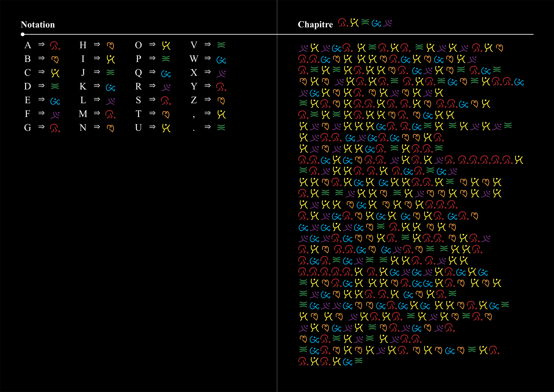Select the orange symbol for letter Z
The height and width of the screenshot is (392, 554).
pos(221,100)
